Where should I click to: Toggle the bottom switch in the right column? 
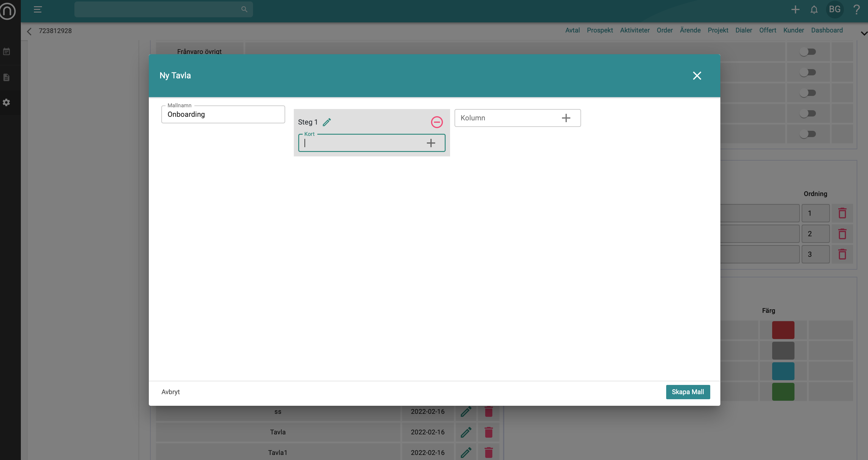tap(807, 134)
